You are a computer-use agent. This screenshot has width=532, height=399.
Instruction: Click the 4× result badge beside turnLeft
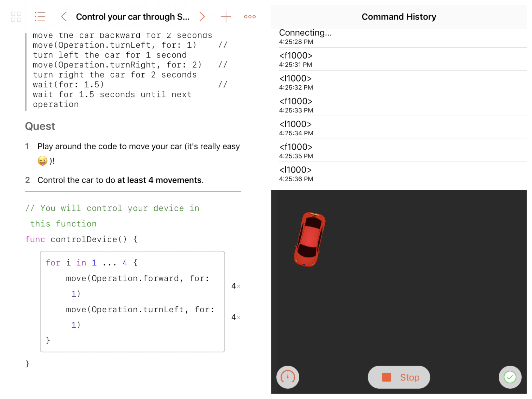coord(236,317)
